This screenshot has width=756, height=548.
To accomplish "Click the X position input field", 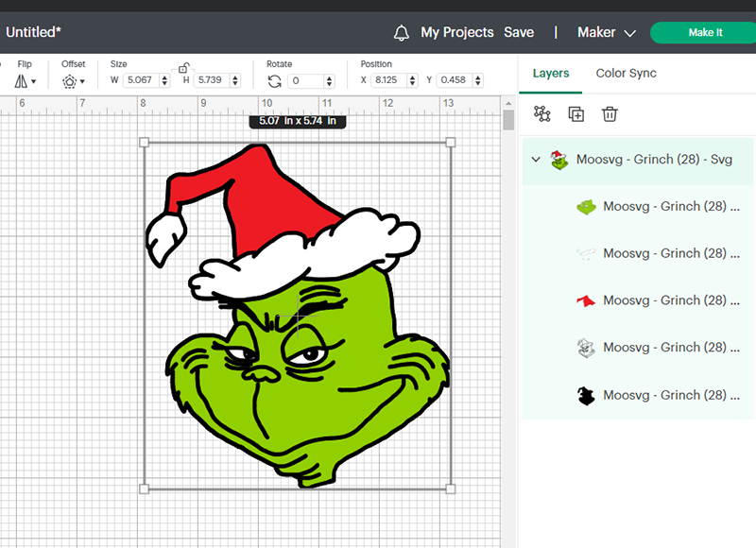I will [x=389, y=80].
